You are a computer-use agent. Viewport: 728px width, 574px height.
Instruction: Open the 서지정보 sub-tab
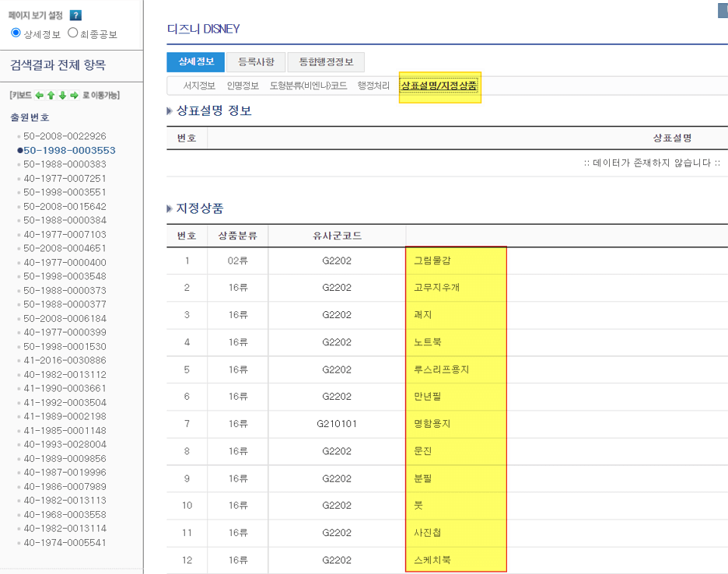[199, 86]
